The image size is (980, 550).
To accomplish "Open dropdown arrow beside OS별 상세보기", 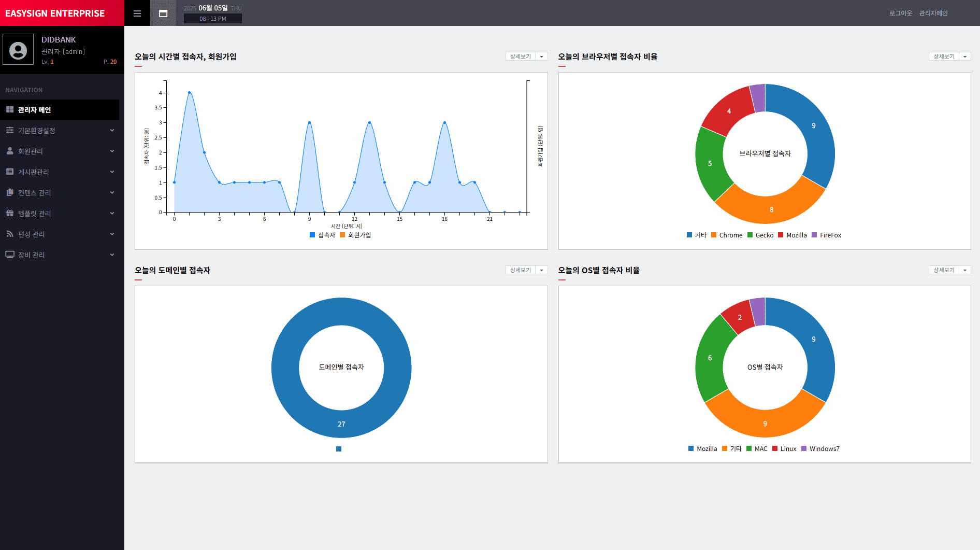I will (965, 270).
